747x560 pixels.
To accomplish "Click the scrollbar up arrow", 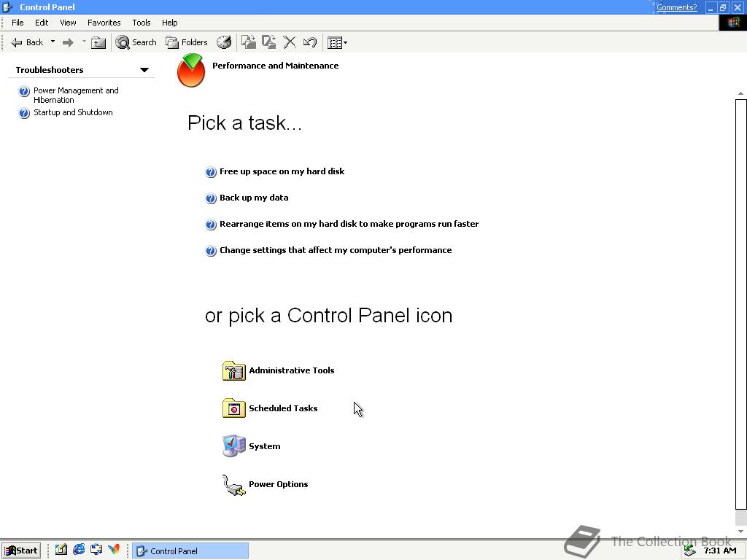I will [x=741, y=93].
